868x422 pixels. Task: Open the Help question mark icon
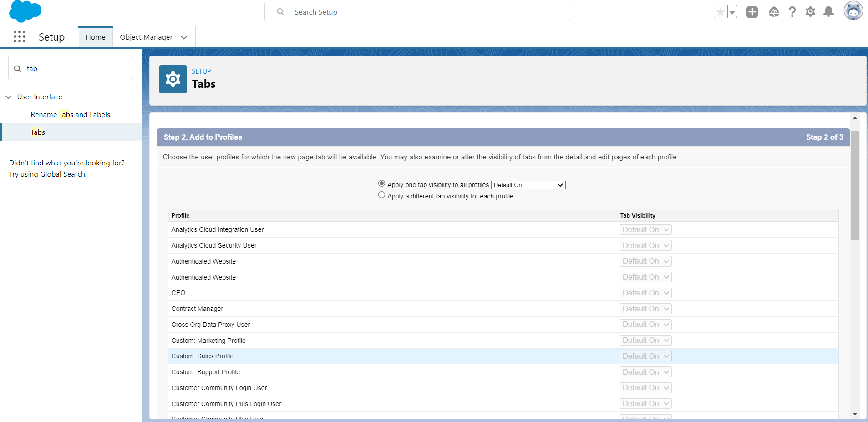792,12
